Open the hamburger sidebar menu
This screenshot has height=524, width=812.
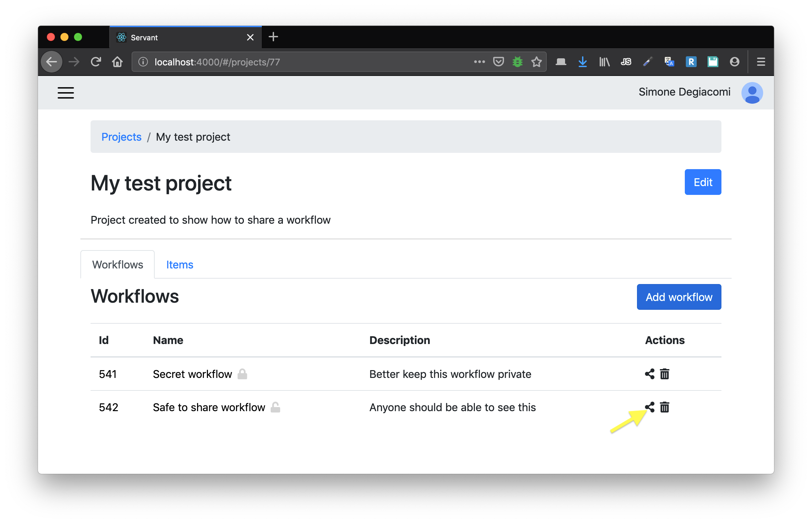tap(66, 93)
